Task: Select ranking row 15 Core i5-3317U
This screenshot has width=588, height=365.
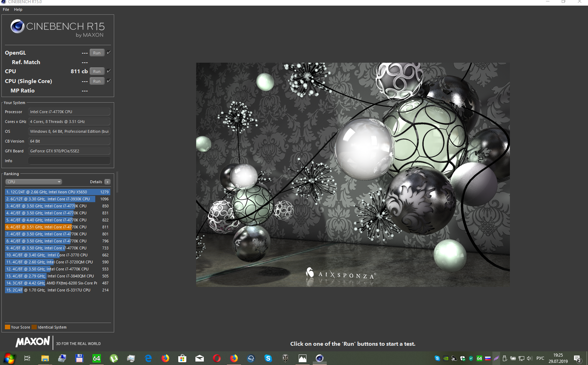Action: 57,290
